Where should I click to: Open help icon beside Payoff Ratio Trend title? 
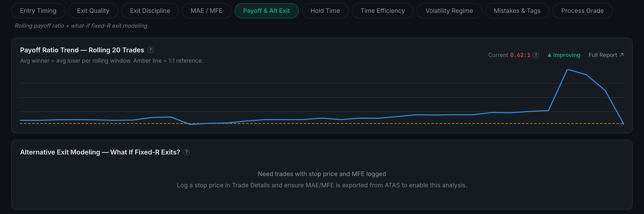150,50
